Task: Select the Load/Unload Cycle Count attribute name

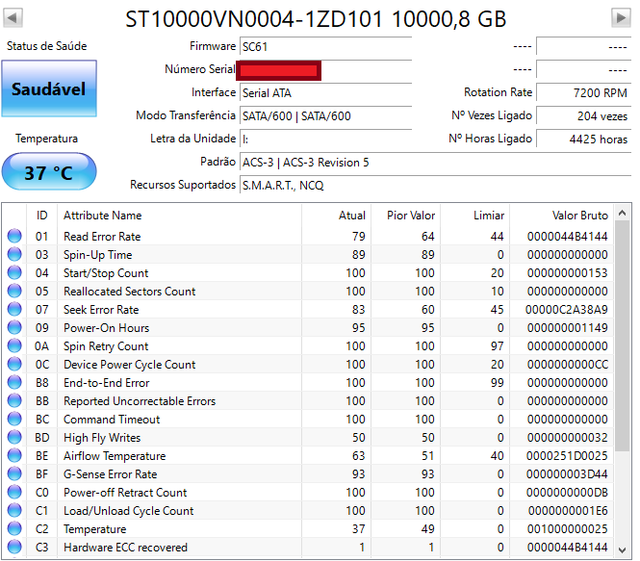Action: coord(129,511)
